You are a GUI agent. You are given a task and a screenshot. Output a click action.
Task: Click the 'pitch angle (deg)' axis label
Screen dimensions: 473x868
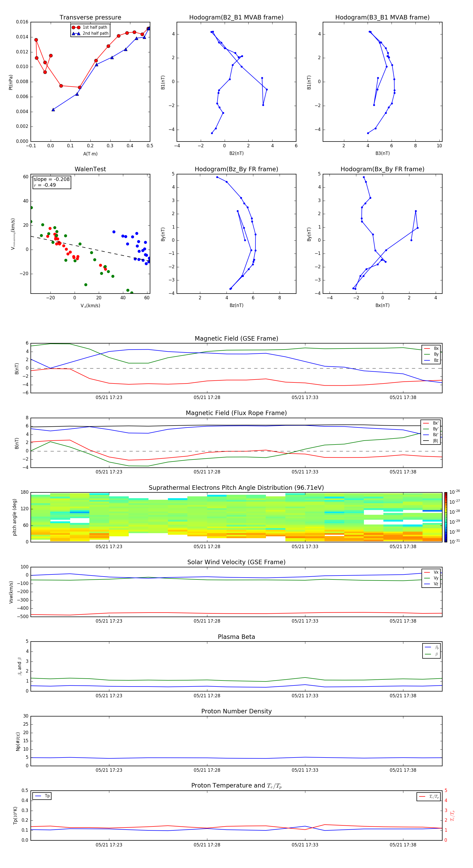14,517
